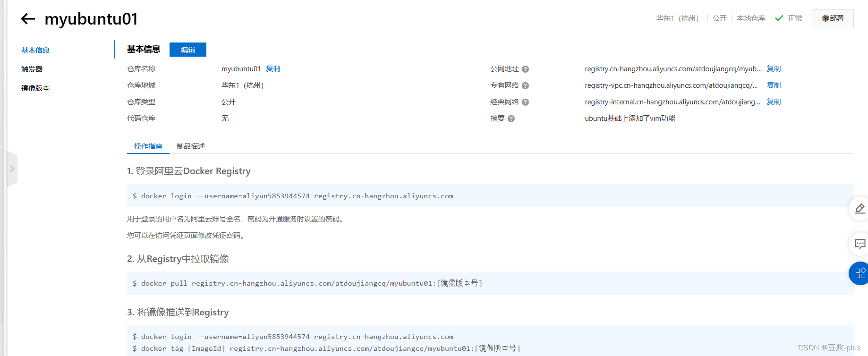Click the registry-internal address text
Image resolution: width=868 pixels, height=356 pixels.
click(x=672, y=102)
